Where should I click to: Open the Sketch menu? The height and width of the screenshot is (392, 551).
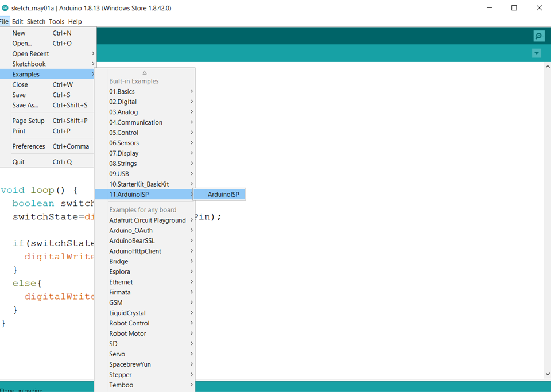(36, 21)
